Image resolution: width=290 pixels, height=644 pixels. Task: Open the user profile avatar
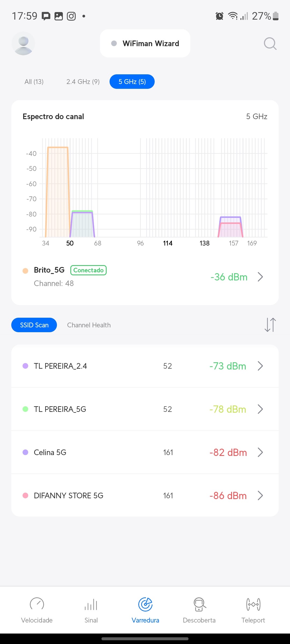[x=23, y=43]
